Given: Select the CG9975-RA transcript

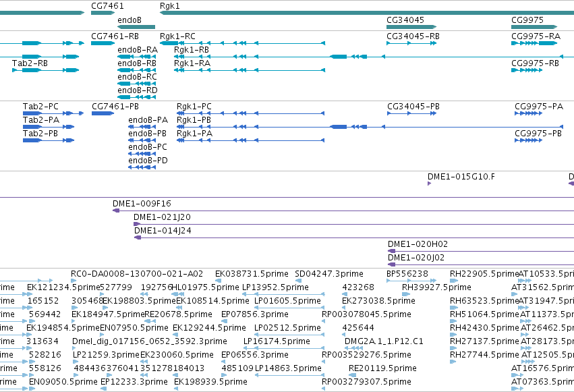Looking at the screenshot, I should point(534,43).
